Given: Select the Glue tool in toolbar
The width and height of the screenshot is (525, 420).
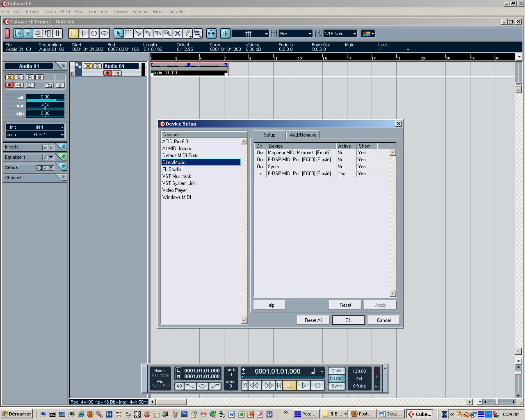Looking at the screenshot, I should [x=148, y=34].
